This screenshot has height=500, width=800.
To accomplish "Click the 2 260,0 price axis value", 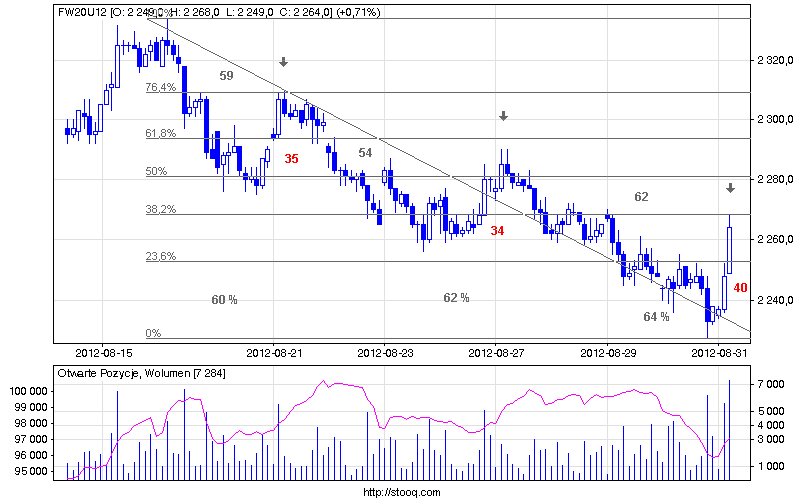I will 776,239.
